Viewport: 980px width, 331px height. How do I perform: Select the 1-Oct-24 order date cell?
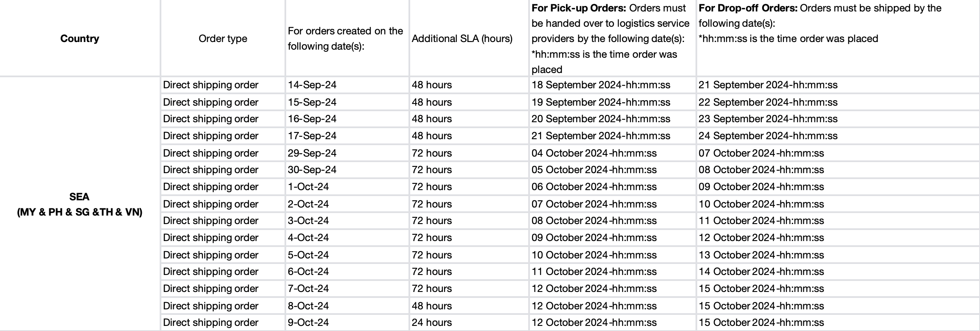308,187
